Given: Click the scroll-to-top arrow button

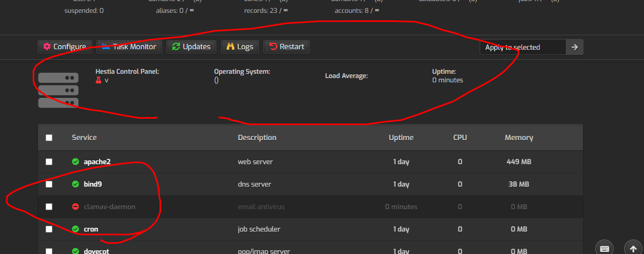Looking at the screenshot, I should [x=633, y=248].
